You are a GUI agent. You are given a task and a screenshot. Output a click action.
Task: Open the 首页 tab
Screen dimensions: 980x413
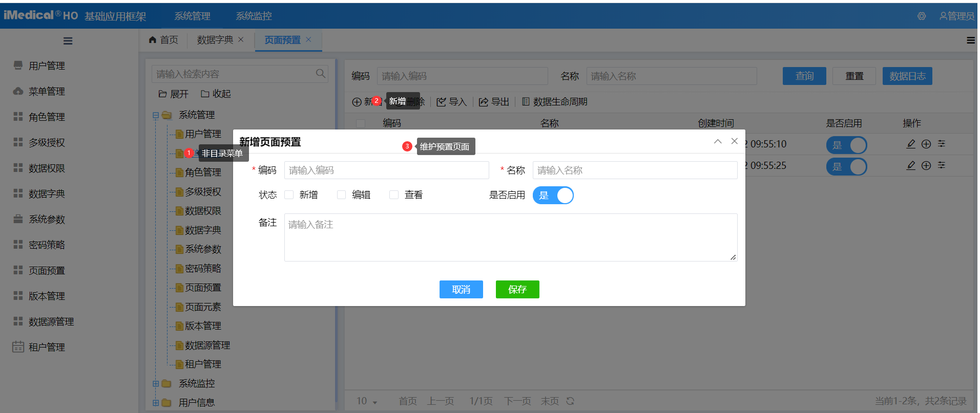click(163, 40)
